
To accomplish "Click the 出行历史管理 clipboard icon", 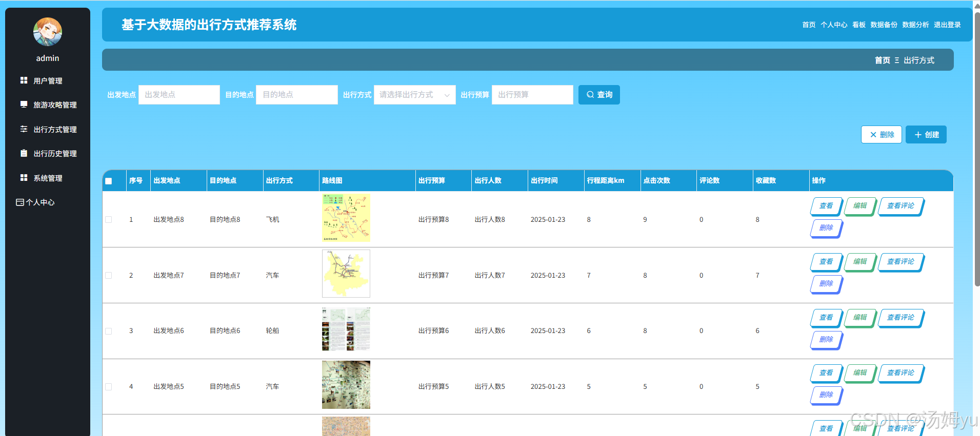I will click(24, 153).
